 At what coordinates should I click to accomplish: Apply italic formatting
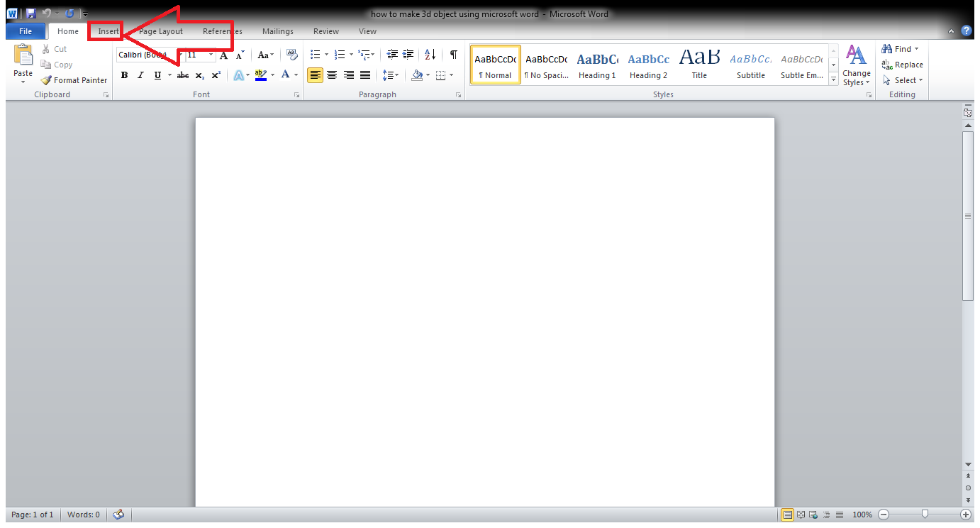pyautogui.click(x=140, y=75)
